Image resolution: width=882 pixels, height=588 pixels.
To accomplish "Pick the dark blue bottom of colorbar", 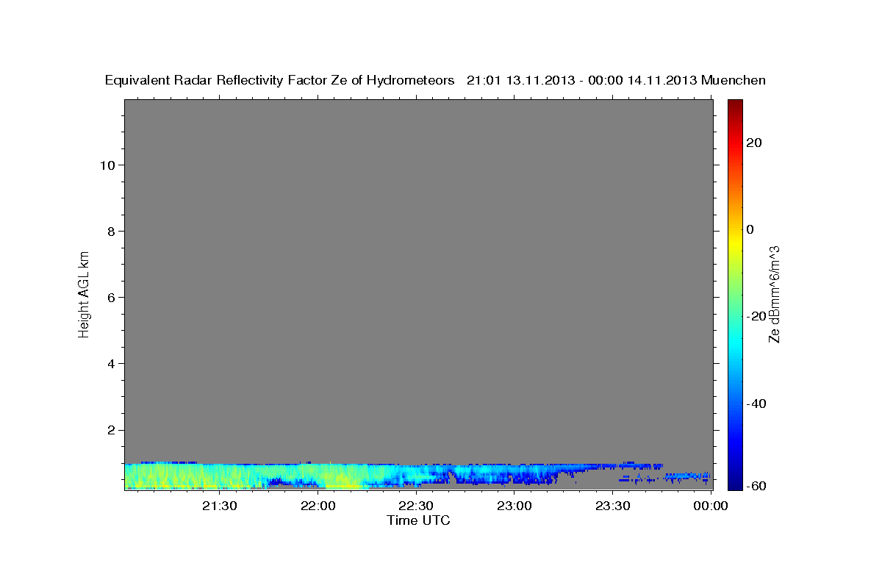I will point(735,484).
